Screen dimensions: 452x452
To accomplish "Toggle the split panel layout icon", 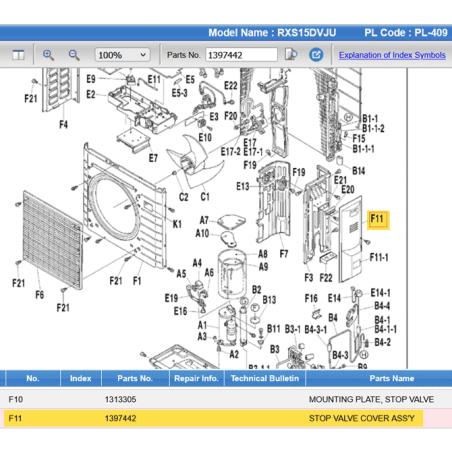I will pyautogui.click(x=18, y=55).
